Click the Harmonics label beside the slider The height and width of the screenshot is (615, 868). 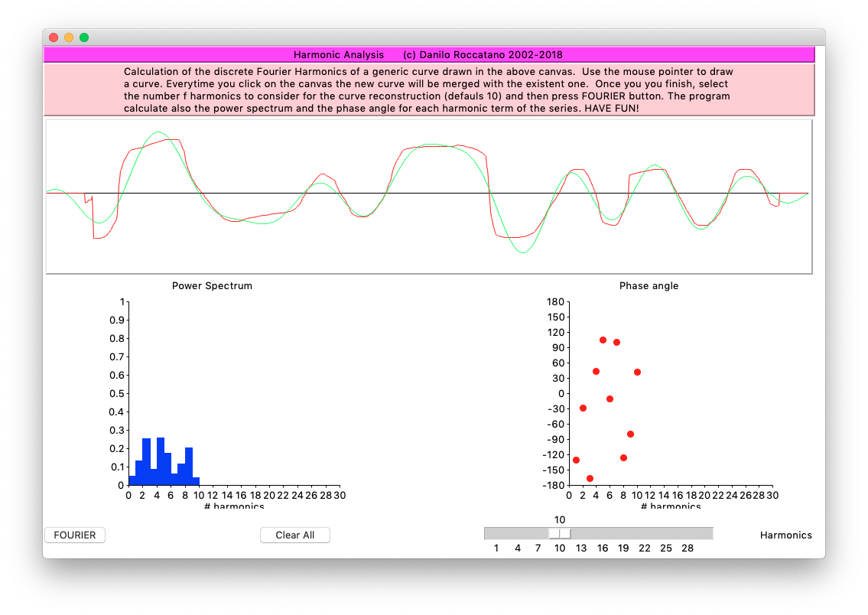(x=785, y=535)
